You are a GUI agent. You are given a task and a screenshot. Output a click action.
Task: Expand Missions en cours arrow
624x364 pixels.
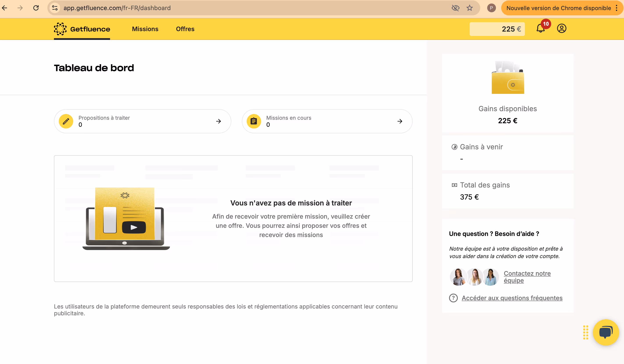(400, 121)
